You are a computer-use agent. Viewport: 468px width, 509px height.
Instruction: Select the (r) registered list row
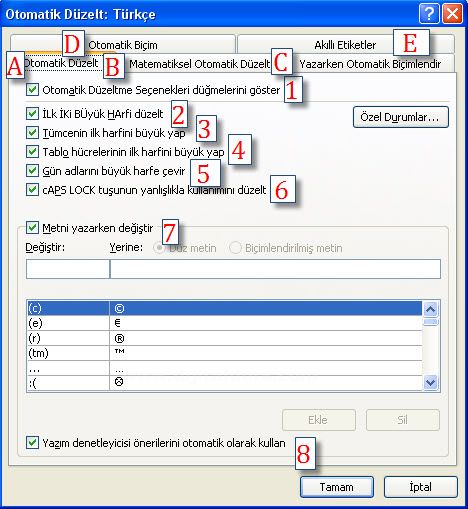coord(225,338)
